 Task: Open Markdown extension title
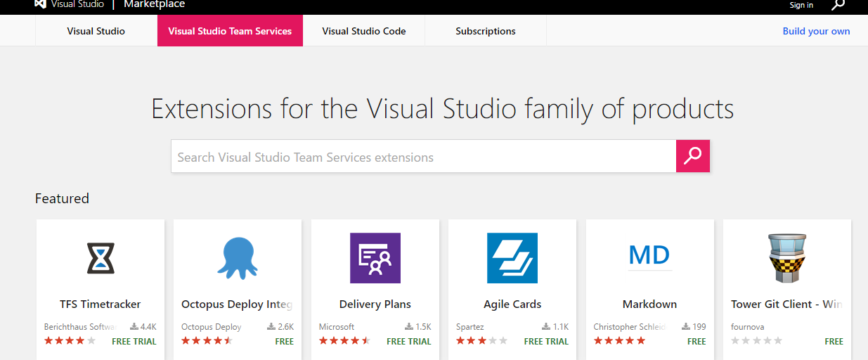coord(649,304)
